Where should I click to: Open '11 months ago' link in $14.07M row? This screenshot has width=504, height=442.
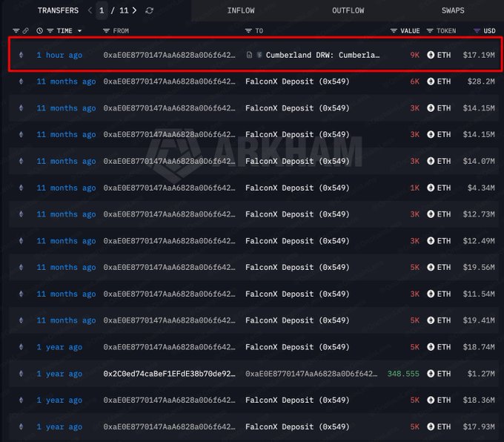[66, 161]
